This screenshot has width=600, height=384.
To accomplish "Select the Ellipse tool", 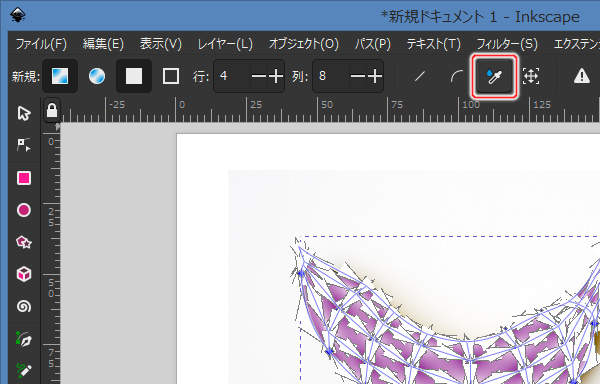I will click(24, 210).
